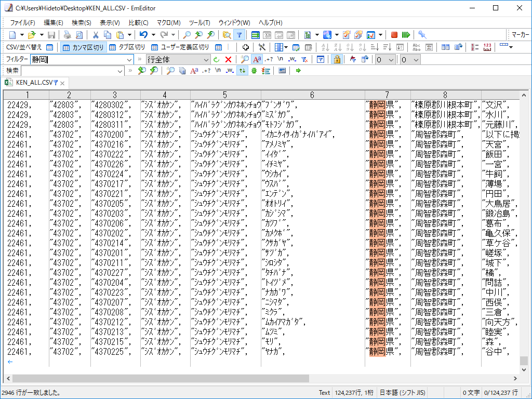Click red X Abort filter icon
Image resolution: width=532 pixels, height=399 pixels.
229,60
